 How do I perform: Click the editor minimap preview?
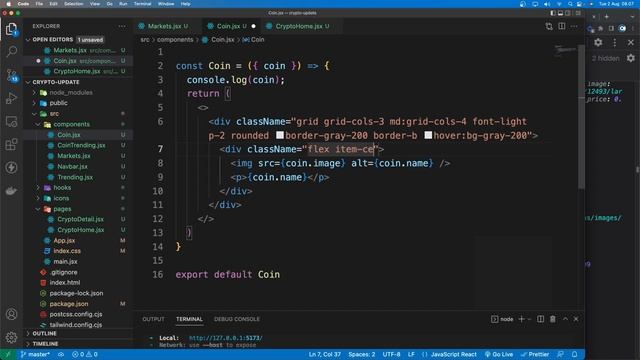coord(565,51)
